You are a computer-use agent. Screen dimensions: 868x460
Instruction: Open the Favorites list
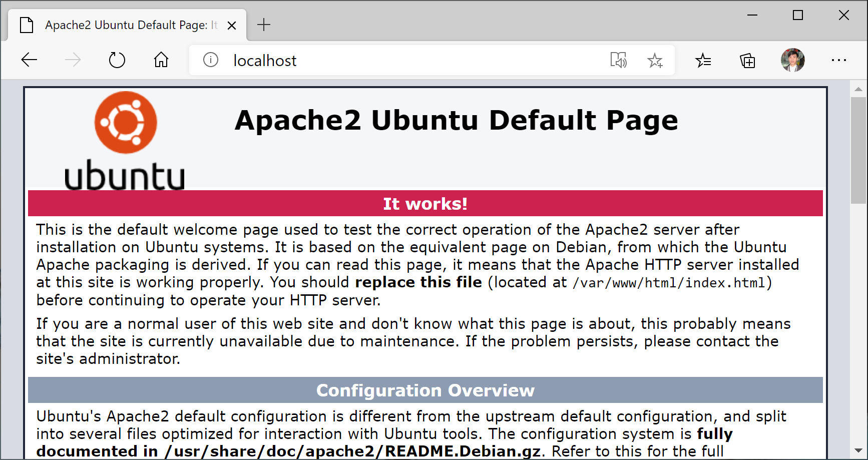pos(703,61)
